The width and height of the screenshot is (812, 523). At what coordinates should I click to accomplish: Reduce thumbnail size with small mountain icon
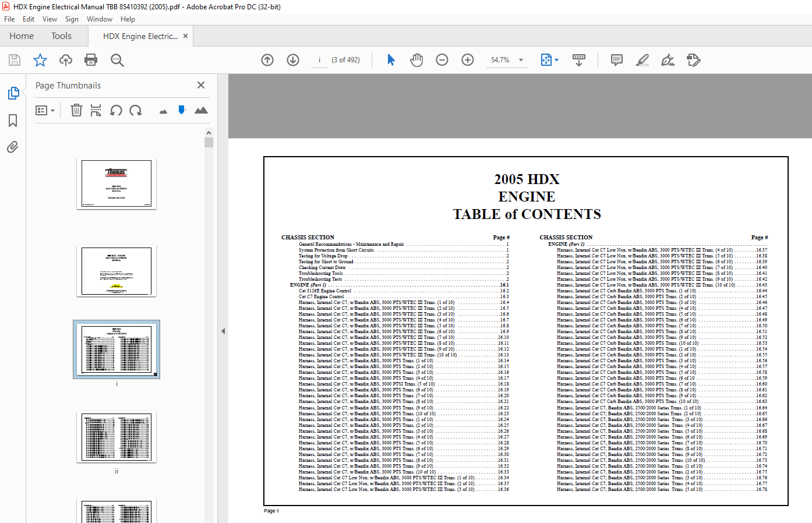pyautogui.click(x=163, y=111)
